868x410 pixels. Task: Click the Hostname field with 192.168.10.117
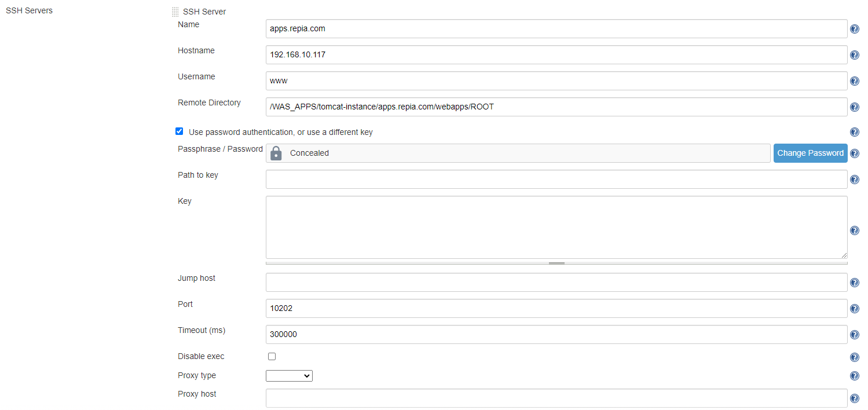556,55
